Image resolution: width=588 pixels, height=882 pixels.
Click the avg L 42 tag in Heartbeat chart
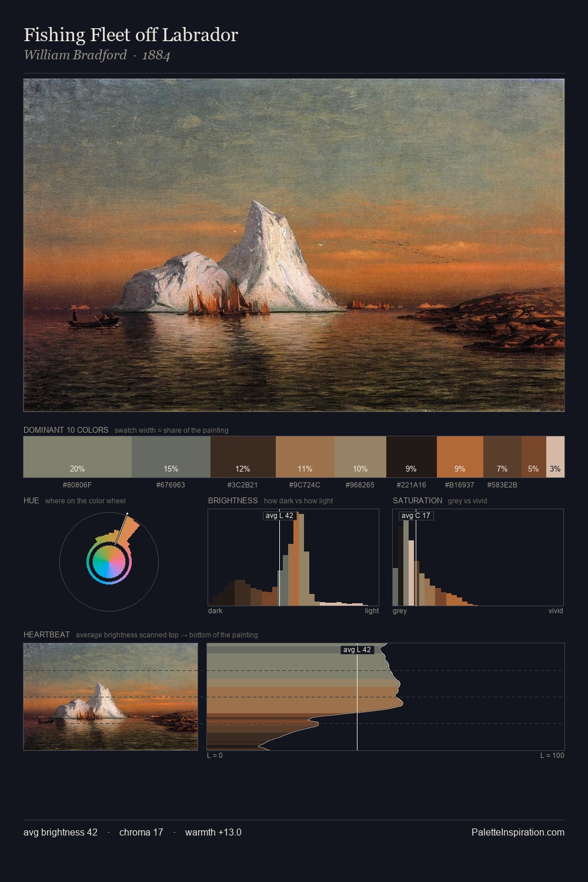[357, 650]
